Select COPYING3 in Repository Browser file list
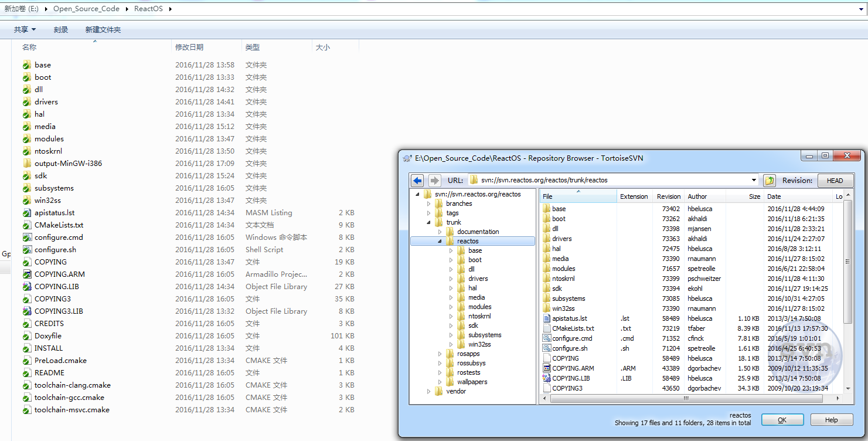The width and height of the screenshot is (868, 441). (567, 388)
